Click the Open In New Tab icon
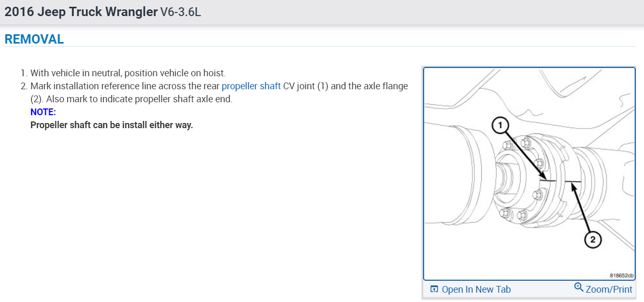The image size is (644, 302). coord(435,290)
